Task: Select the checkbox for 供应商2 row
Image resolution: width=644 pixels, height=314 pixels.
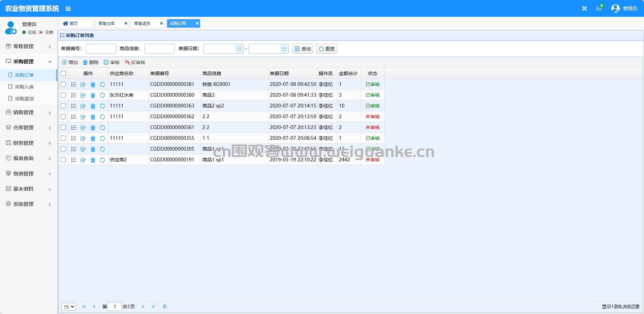Action: point(63,160)
